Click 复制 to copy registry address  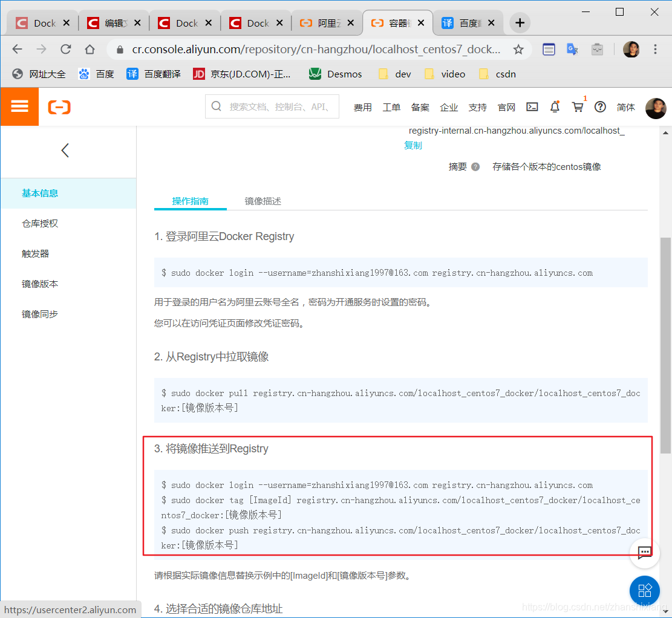pos(413,145)
